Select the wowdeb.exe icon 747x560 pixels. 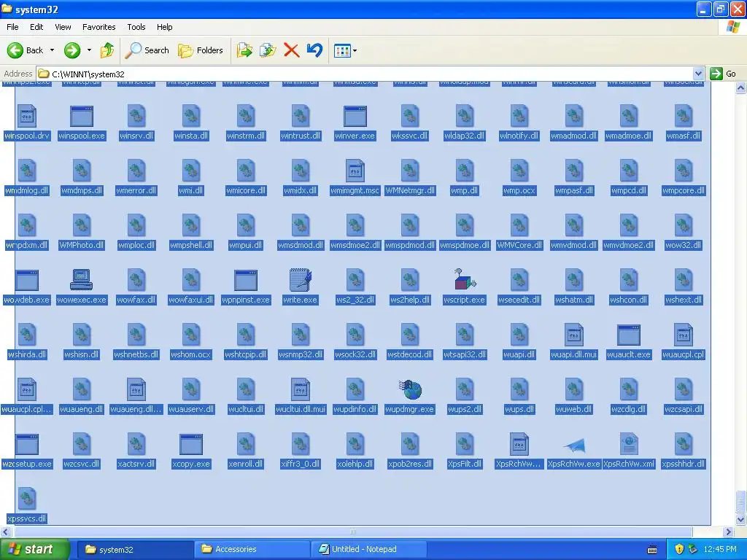pyautogui.click(x=27, y=280)
